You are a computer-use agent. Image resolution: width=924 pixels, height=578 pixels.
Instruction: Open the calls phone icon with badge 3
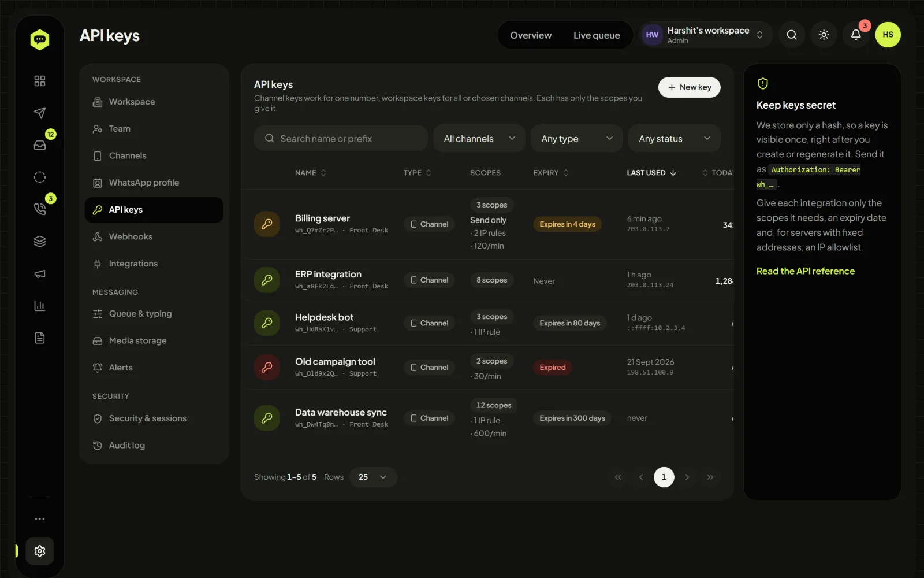click(x=39, y=209)
